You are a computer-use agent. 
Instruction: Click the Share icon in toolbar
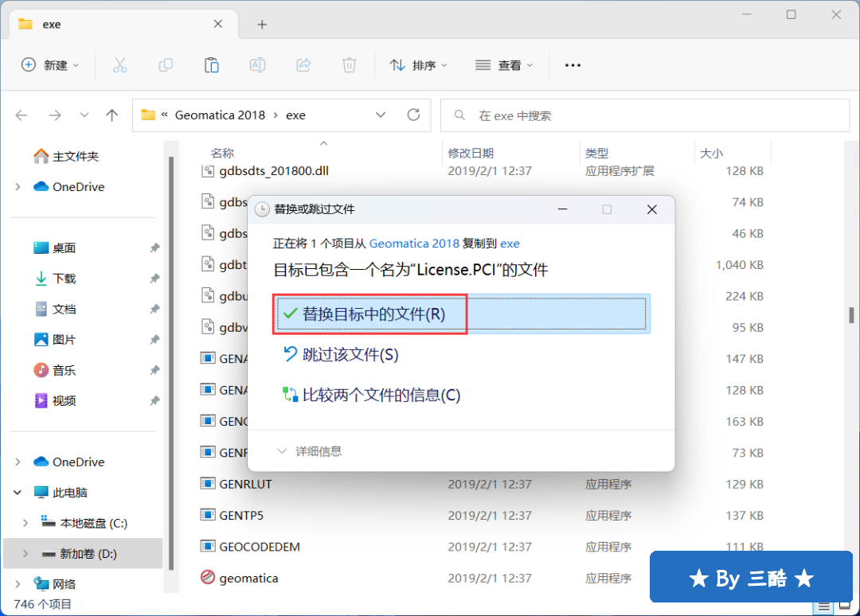point(303,65)
